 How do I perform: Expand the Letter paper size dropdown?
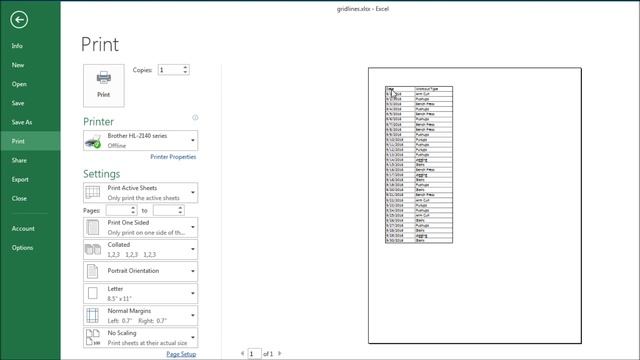pos(193,293)
